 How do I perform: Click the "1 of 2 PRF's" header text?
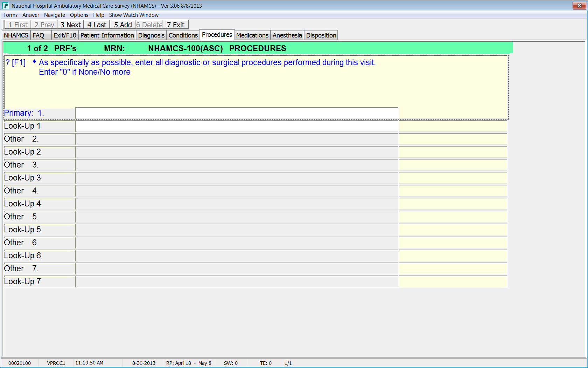(x=52, y=48)
